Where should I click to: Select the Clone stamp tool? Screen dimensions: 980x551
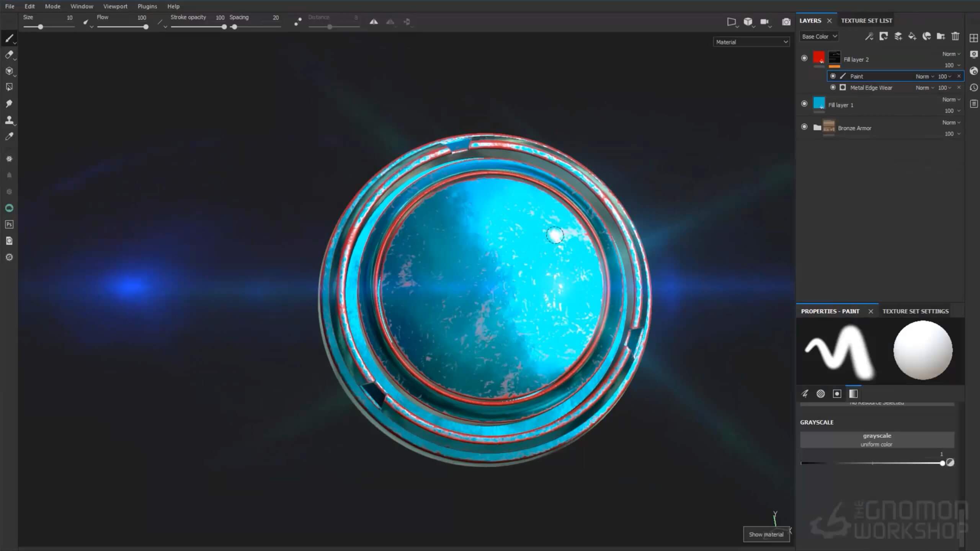pos(9,120)
